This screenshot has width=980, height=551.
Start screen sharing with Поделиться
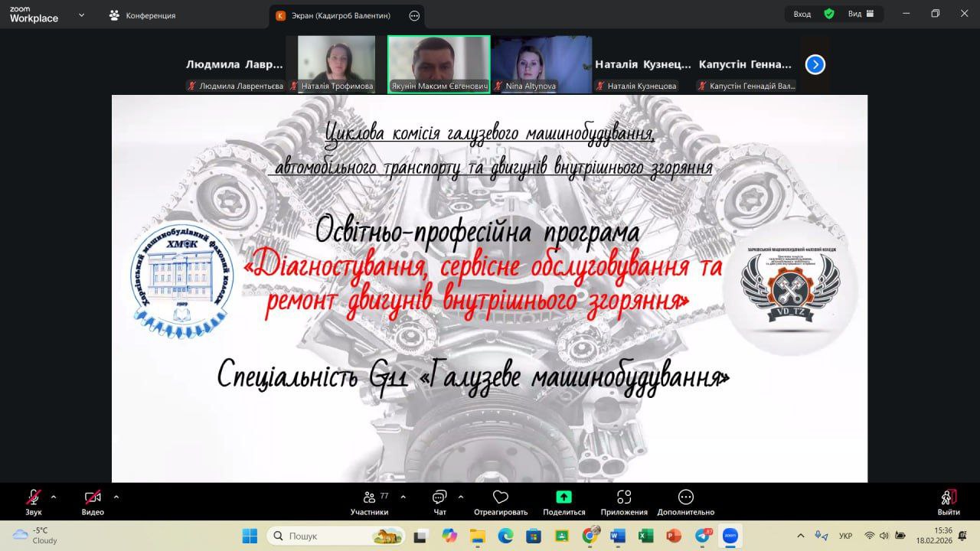pyautogui.click(x=564, y=502)
